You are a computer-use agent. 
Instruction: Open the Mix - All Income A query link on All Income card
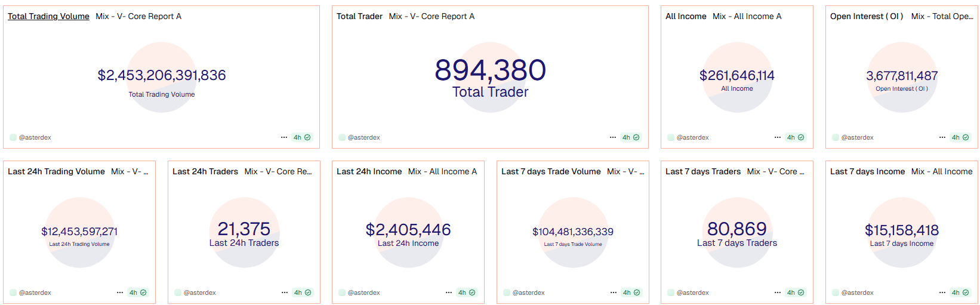coord(747,16)
